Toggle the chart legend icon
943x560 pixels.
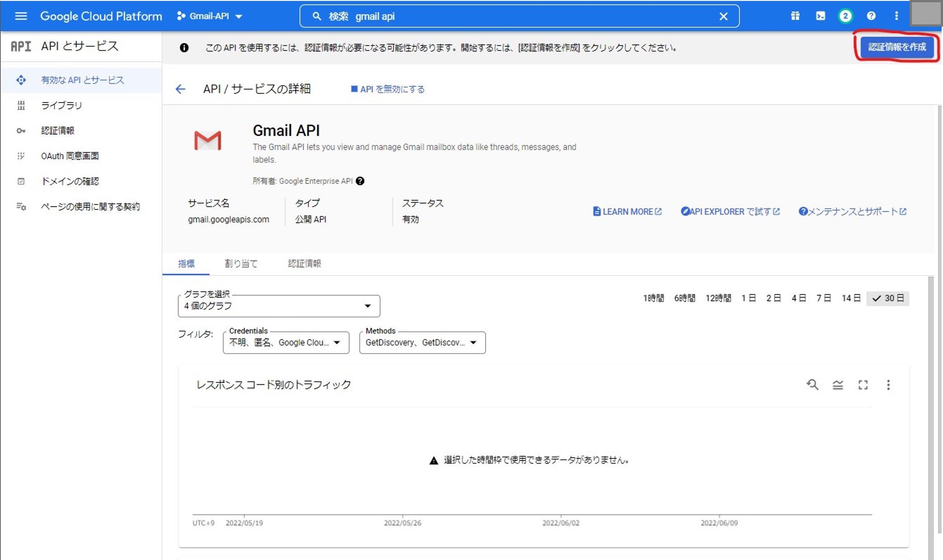838,385
